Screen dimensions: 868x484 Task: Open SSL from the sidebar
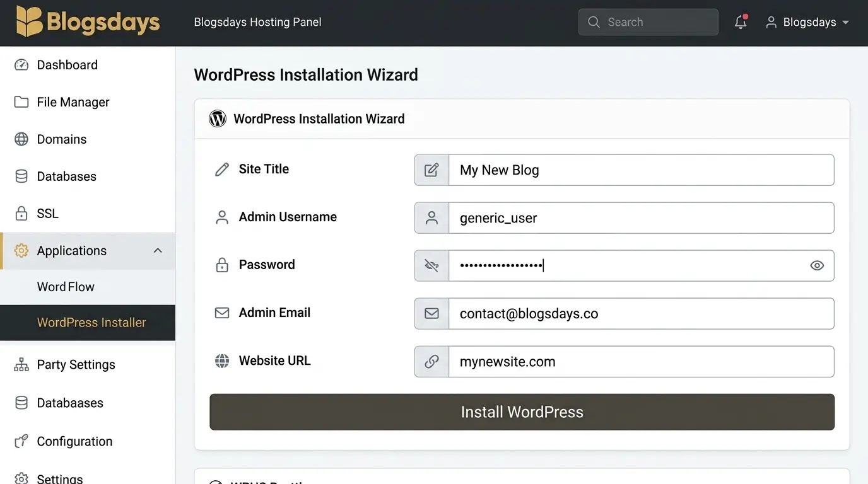click(x=88, y=214)
